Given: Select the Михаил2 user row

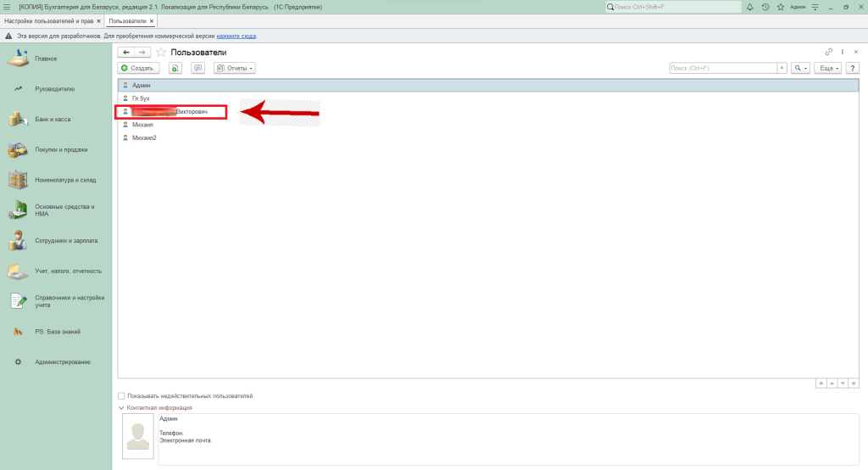Looking at the screenshot, I should click(x=144, y=137).
